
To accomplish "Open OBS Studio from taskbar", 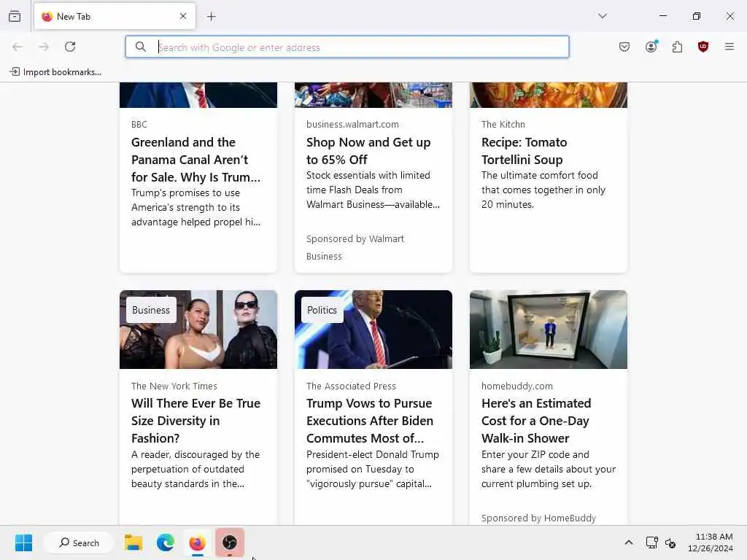I will coord(230,542).
